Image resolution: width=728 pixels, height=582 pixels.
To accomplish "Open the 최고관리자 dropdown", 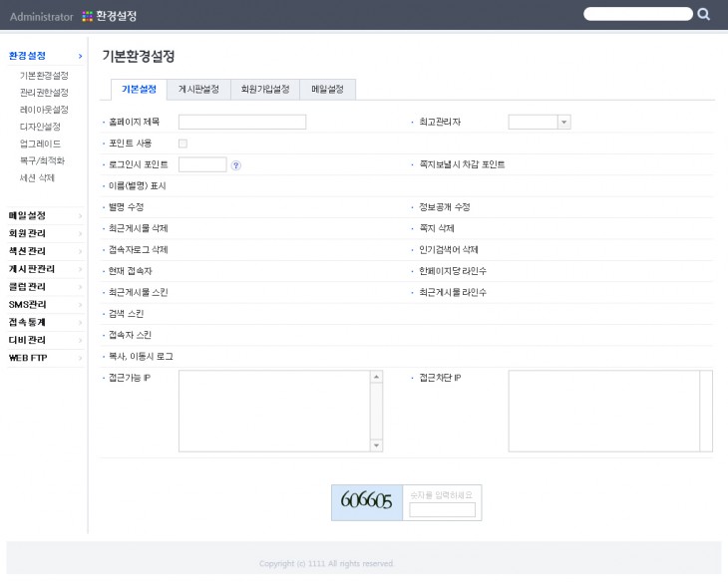I will [x=540, y=122].
